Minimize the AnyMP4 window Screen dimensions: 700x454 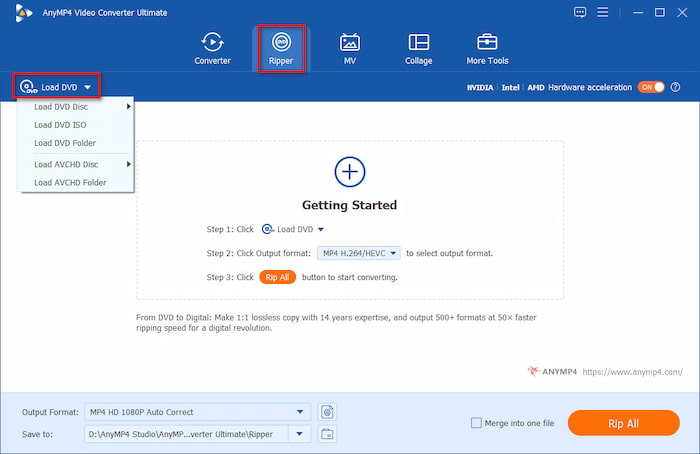(638, 12)
